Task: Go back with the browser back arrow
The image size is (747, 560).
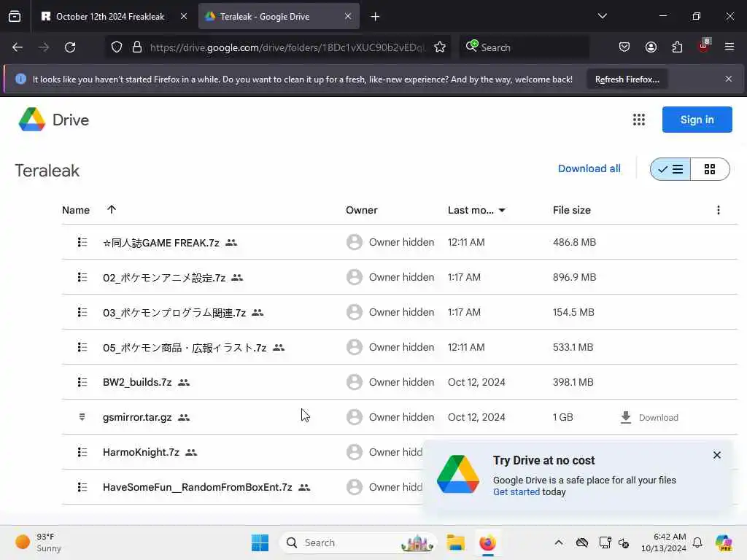Action: tap(18, 47)
